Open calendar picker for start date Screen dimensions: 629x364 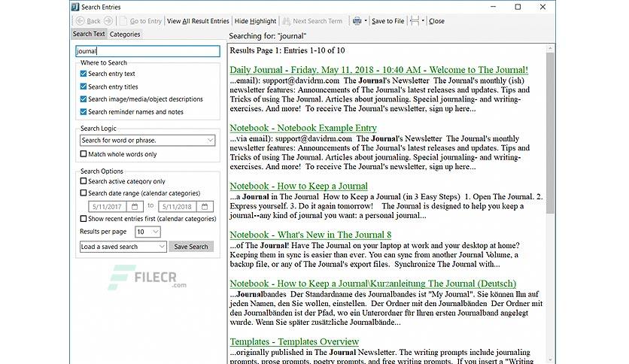(x=135, y=207)
